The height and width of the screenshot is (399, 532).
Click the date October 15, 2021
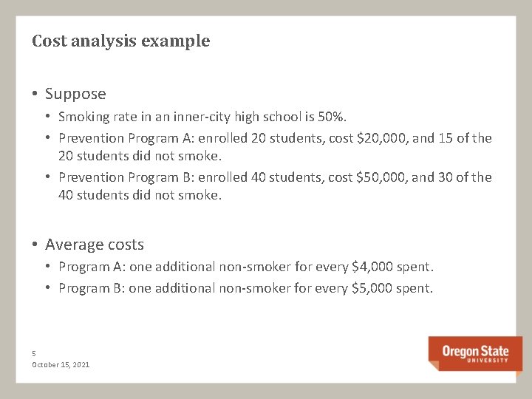click(x=61, y=365)
